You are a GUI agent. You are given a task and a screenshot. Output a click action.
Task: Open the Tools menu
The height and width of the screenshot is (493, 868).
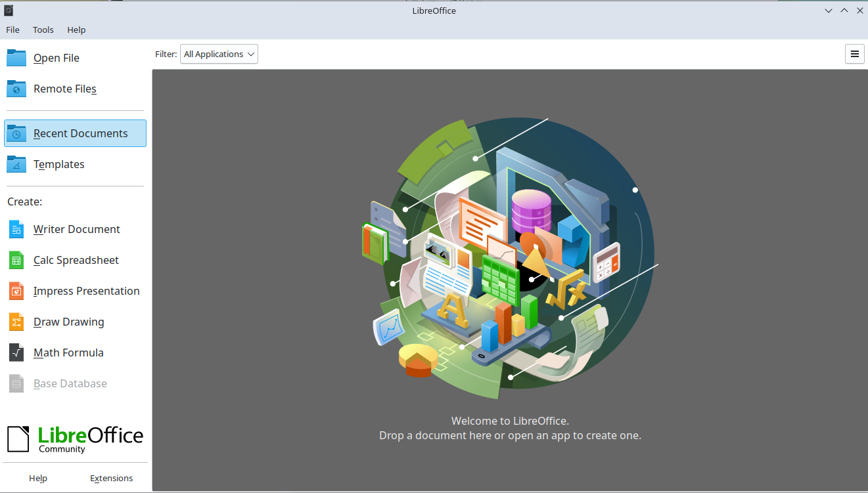click(43, 30)
